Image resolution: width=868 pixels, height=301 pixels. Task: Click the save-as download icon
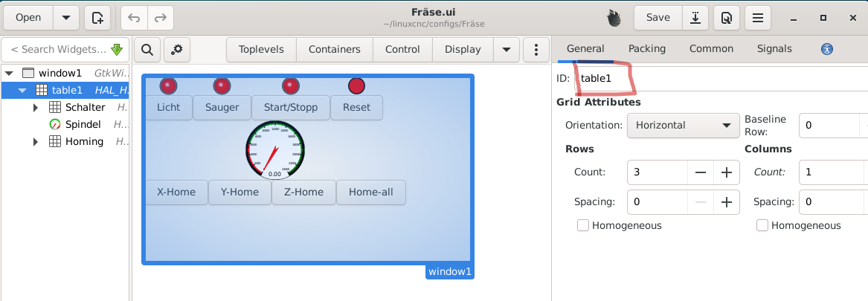(695, 18)
